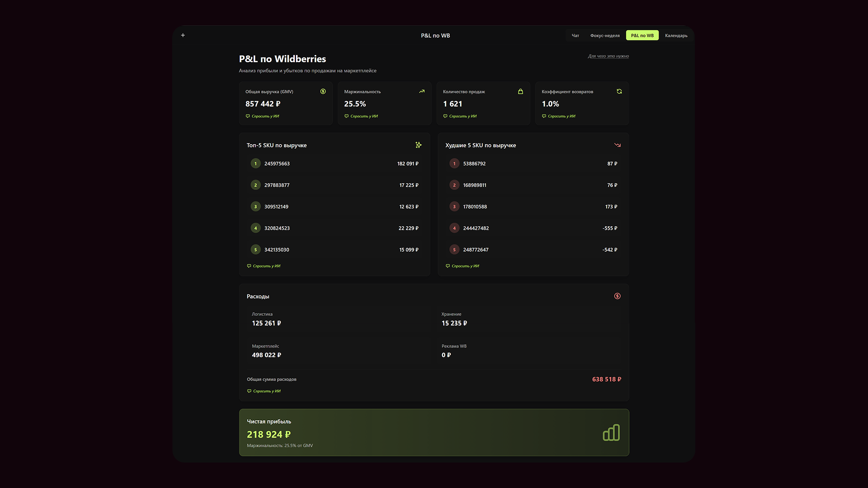Go to the Календарь tab
868x488 pixels.
676,36
